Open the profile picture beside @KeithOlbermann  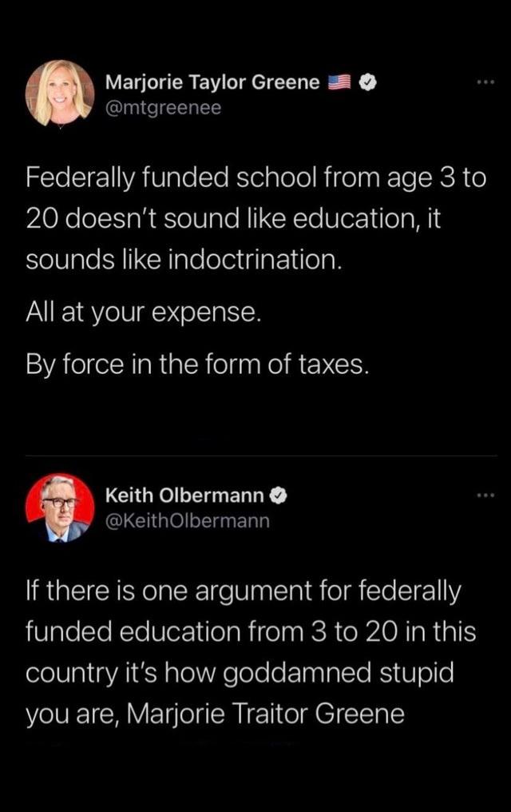[x=60, y=508]
